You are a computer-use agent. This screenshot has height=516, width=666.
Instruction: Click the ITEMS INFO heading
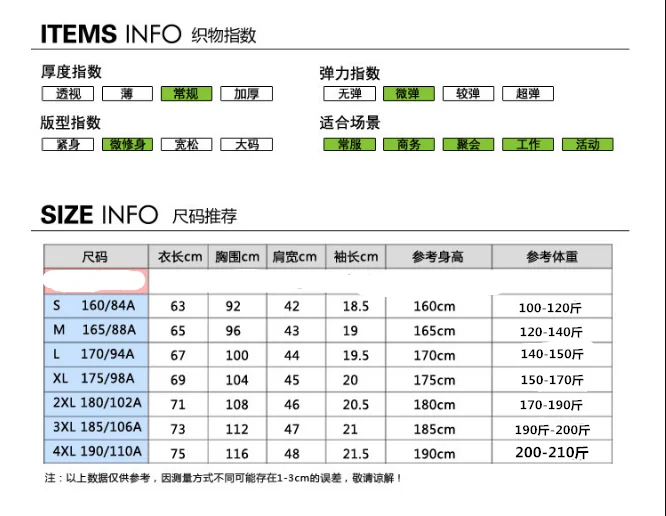[x=111, y=34]
